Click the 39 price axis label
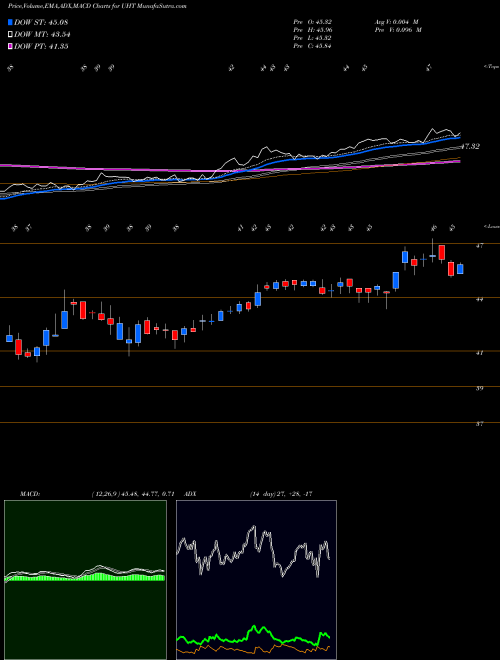The image size is (500, 660). 479,389
